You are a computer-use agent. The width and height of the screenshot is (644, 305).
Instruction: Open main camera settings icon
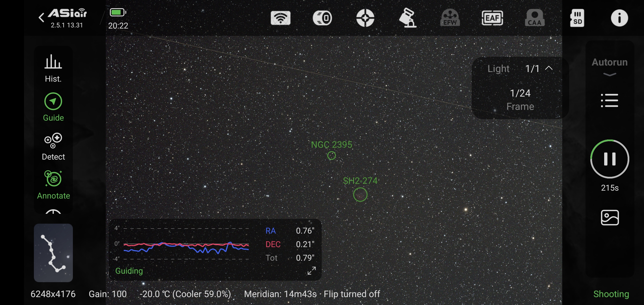pos(323,18)
